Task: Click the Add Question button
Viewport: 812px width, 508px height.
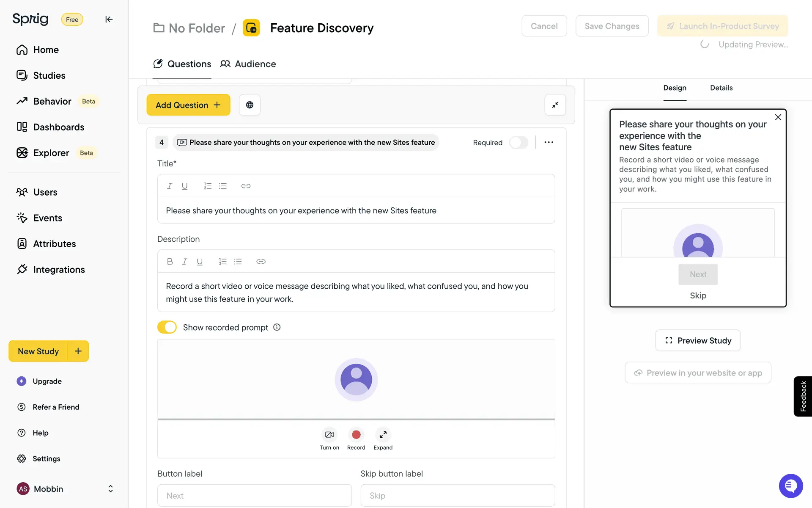Action: pyautogui.click(x=188, y=105)
